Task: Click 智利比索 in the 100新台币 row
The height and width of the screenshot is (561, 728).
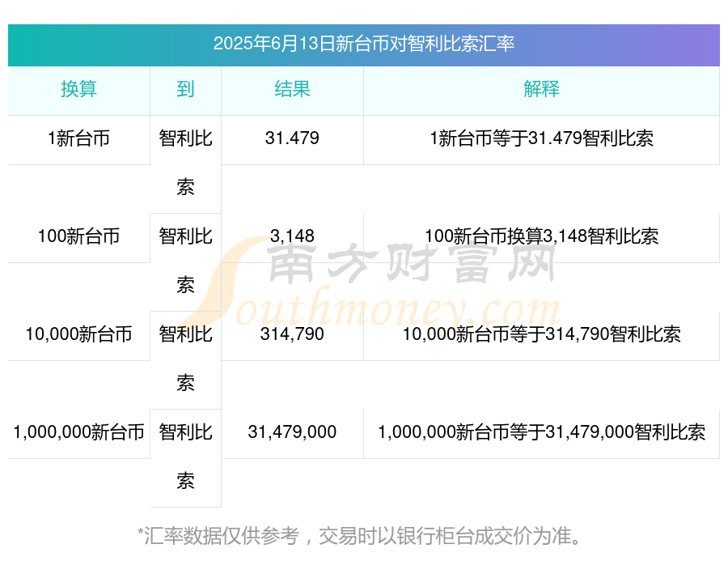Action: click(185, 261)
